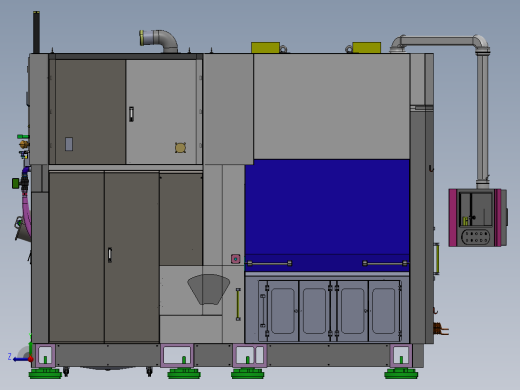Click the door handle on lower dark double door

(x=110, y=255)
